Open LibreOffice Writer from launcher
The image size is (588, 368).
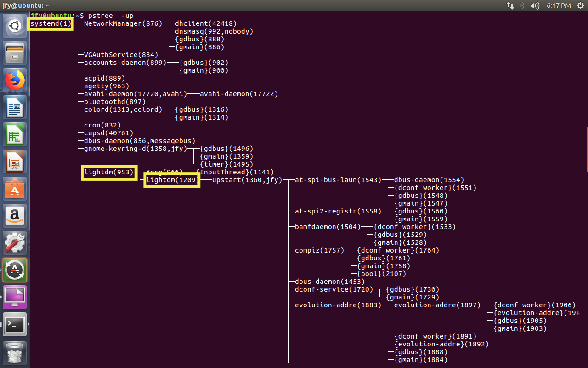point(14,107)
